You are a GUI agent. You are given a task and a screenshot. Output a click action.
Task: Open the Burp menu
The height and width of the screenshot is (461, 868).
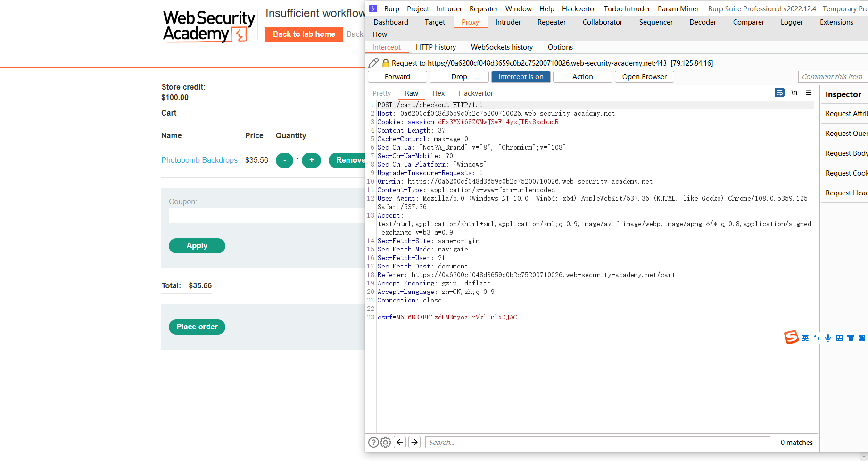tap(392, 8)
